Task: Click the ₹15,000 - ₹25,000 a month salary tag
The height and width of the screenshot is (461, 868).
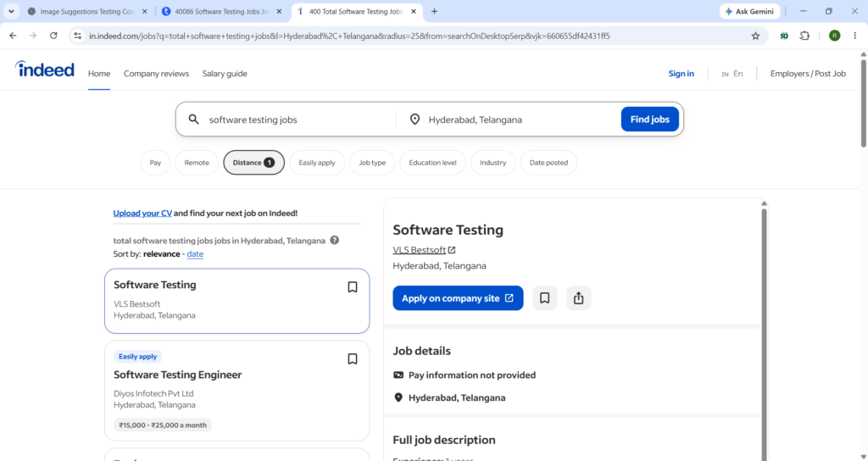Action: 163,425
